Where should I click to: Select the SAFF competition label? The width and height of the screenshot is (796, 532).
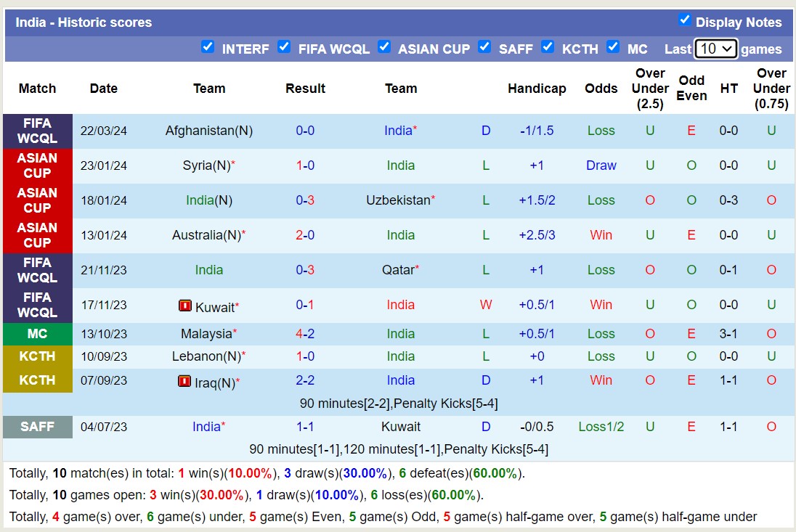point(38,427)
